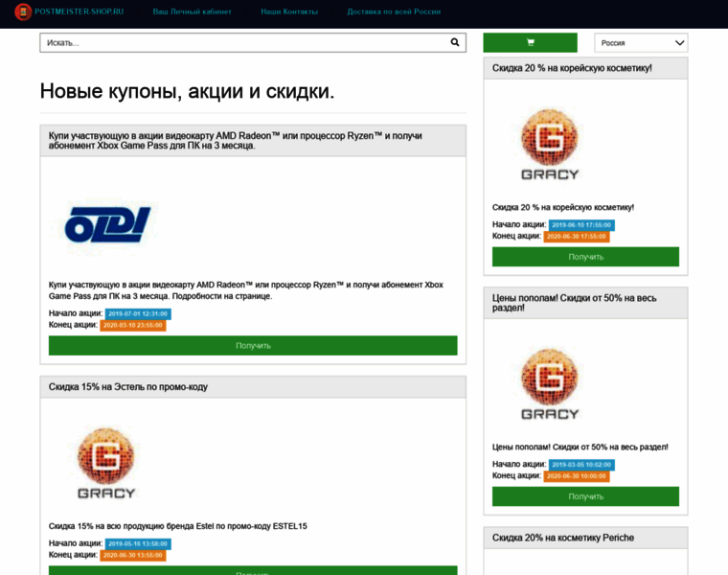Click Gracy logo in Цены пополам card

[550, 384]
